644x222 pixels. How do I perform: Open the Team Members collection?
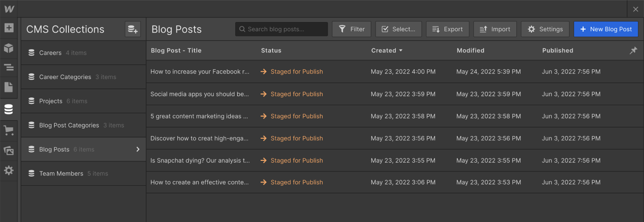click(x=61, y=173)
